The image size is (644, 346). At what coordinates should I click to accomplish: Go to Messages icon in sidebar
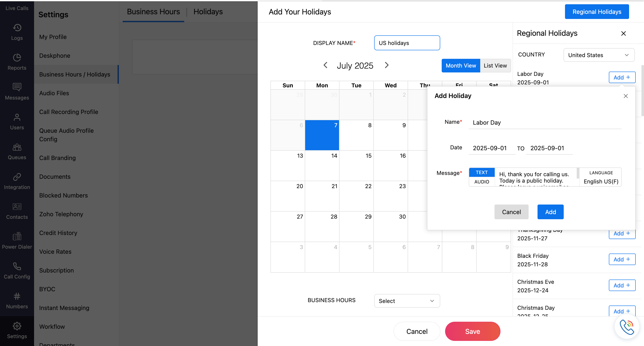tap(17, 87)
